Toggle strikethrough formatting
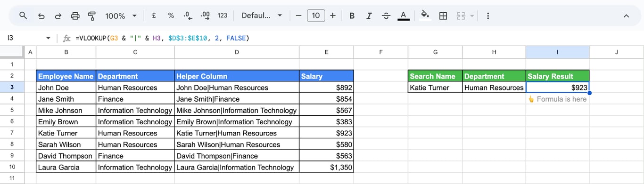Viewport: 644px width, 184px height. (x=386, y=16)
